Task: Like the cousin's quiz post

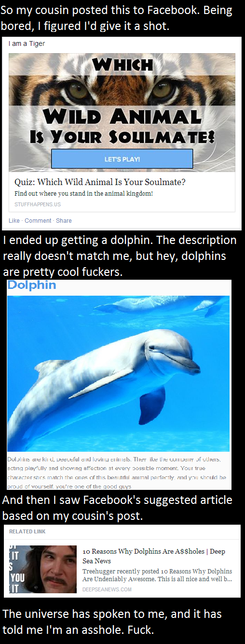Action: 14,221
